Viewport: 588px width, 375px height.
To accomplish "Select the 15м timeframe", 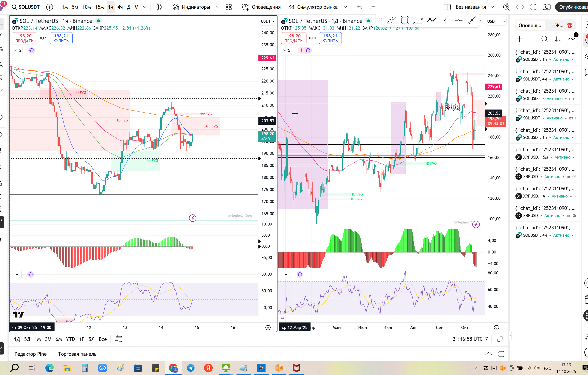I will point(99,7).
